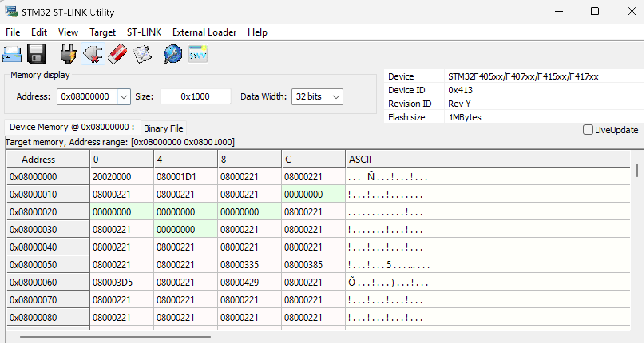
Task: Open the Data Width 32 bits dropdown
Action: 317,97
